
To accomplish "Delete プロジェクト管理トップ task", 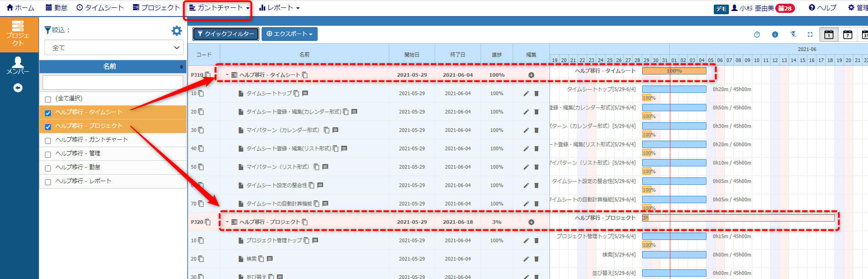I will [x=536, y=240].
